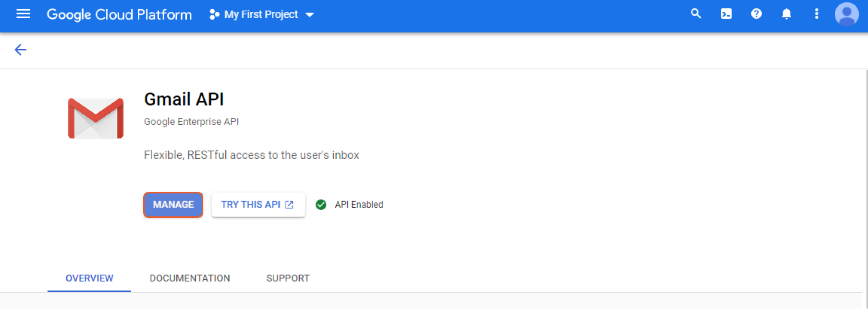Activate the Cloud Shell terminal icon
The height and width of the screenshot is (309, 868).
(726, 14)
